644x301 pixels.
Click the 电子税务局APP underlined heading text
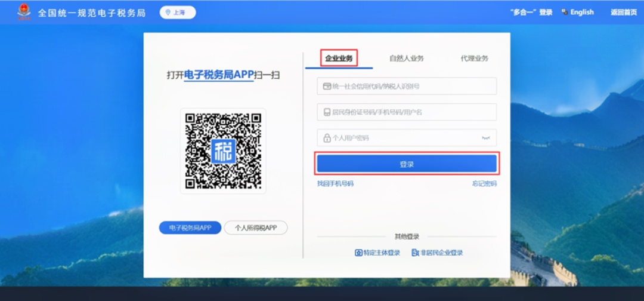pyautogui.click(x=218, y=75)
